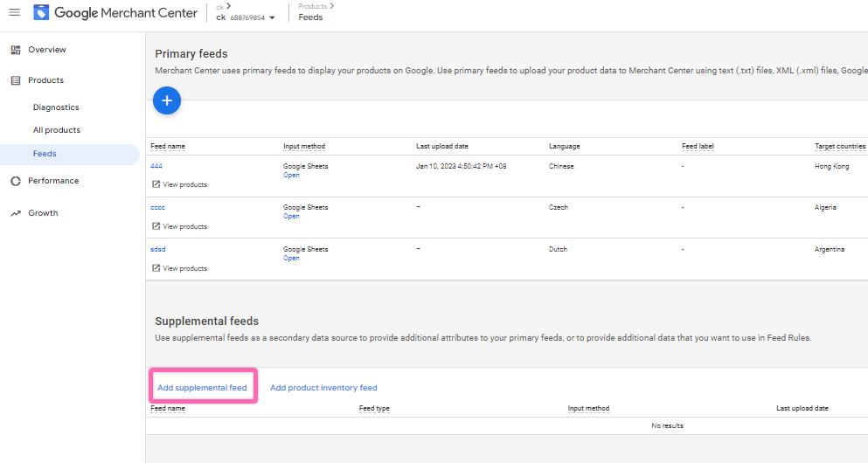
Task: Go to All products
Action: click(x=56, y=130)
